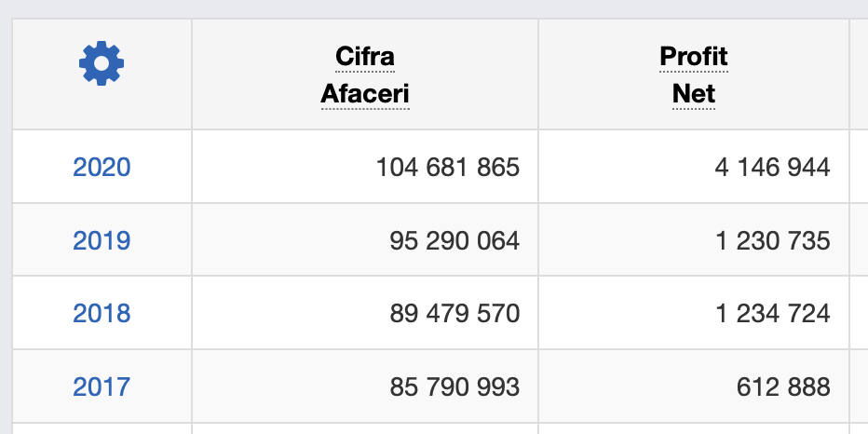Select the 2018 net profit 1 234 724
Image resolution: width=868 pixels, height=434 pixels.
coord(772,314)
